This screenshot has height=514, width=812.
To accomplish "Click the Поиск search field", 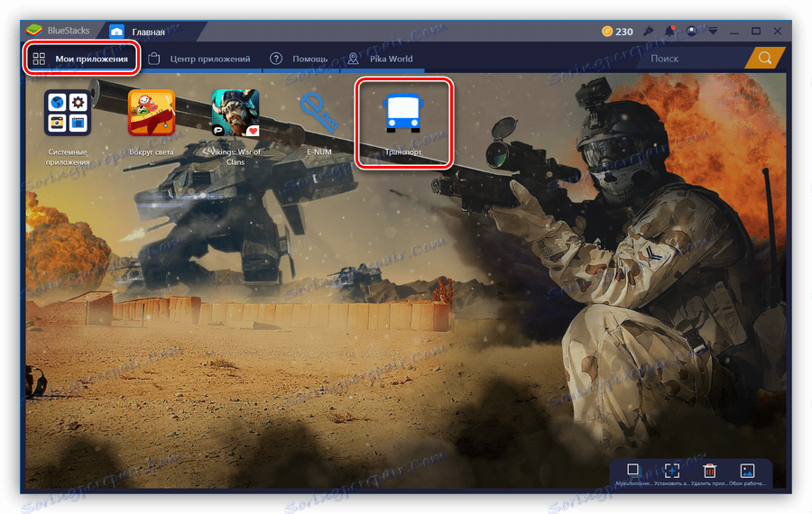I will pyautogui.click(x=691, y=59).
